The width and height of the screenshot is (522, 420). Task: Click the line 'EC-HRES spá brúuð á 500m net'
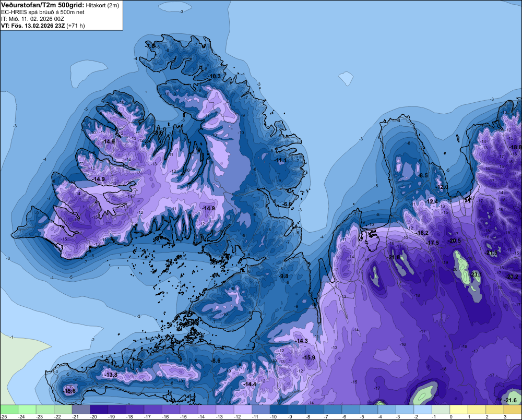click(x=43, y=12)
